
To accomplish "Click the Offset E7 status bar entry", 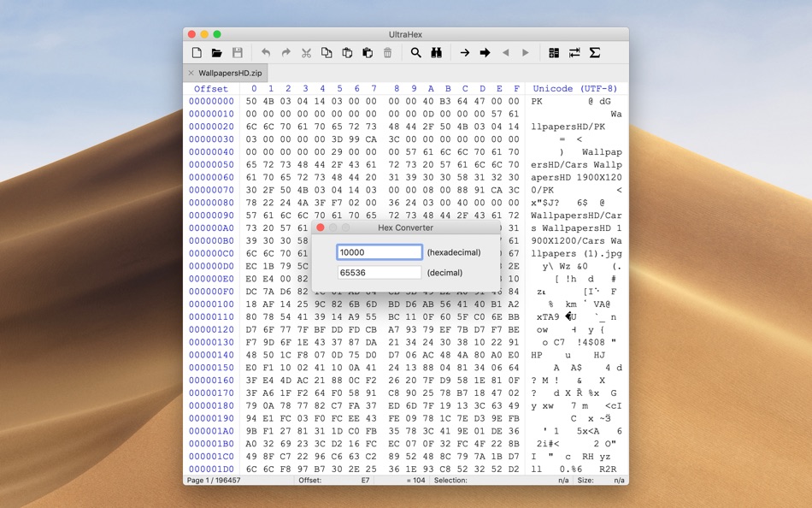I will point(334,481).
